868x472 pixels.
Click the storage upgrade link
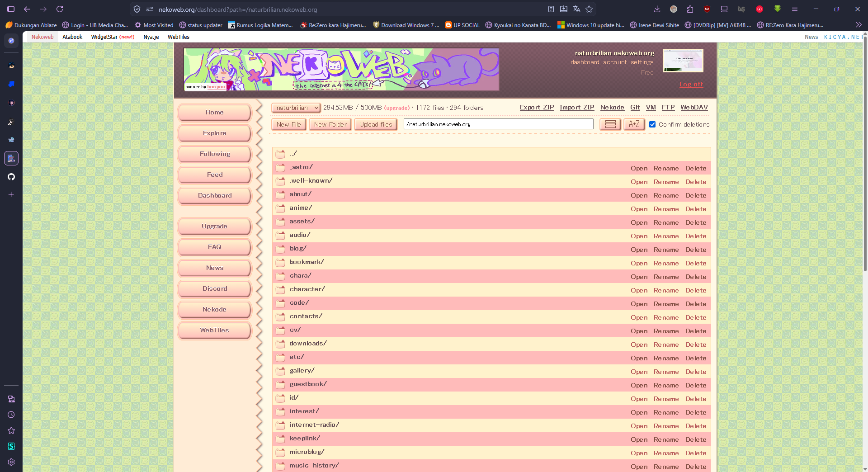397,108
